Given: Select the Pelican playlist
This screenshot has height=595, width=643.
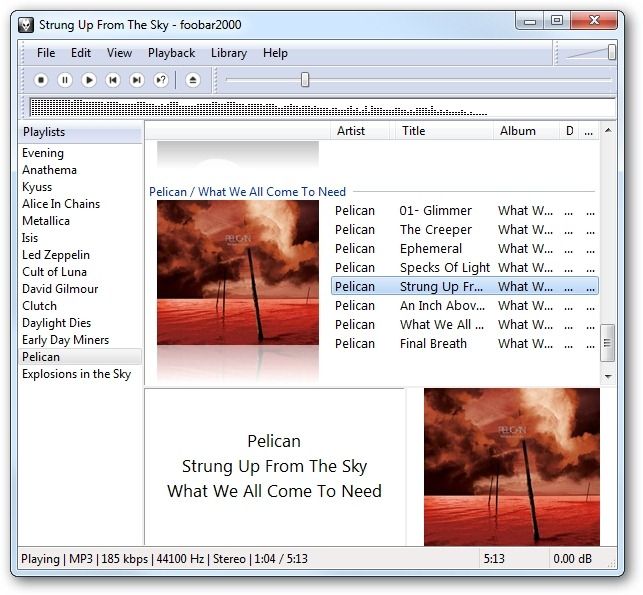Looking at the screenshot, I should pyautogui.click(x=80, y=357).
